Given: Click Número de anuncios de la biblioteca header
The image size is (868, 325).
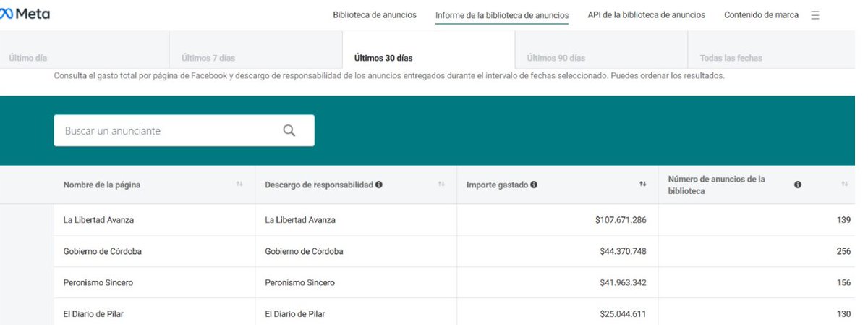Looking at the screenshot, I should (x=717, y=185).
